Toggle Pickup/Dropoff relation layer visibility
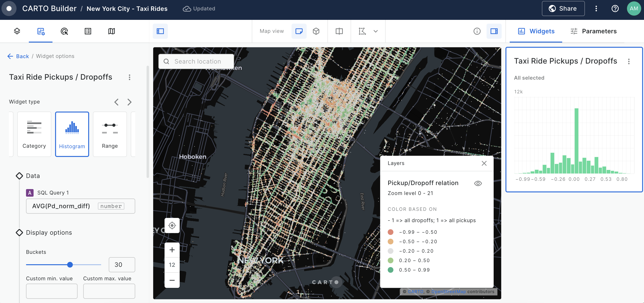 click(478, 183)
